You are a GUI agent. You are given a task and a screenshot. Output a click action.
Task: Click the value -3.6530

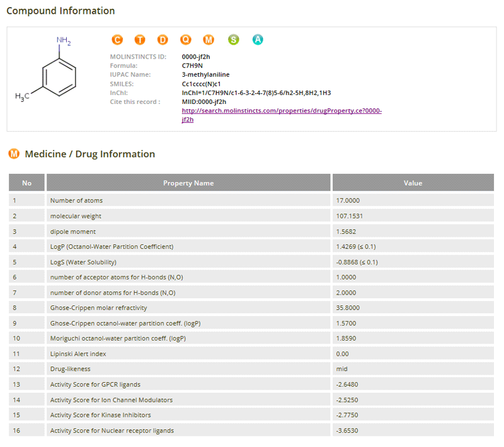coord(347,430)
